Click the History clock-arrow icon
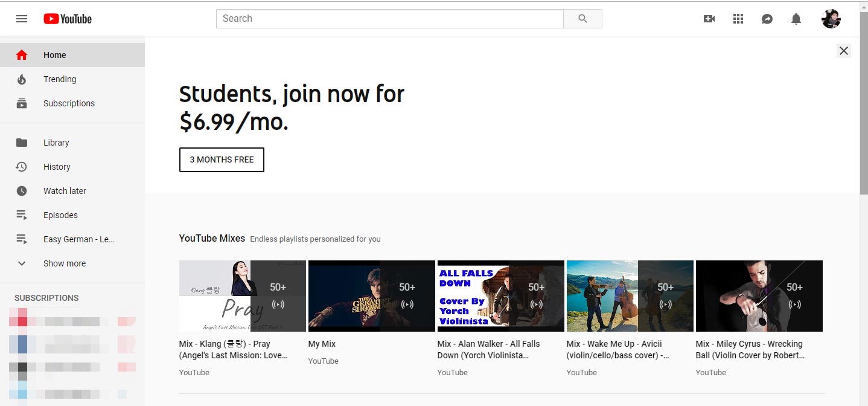868x406 pixels. [x=22, y=167]
